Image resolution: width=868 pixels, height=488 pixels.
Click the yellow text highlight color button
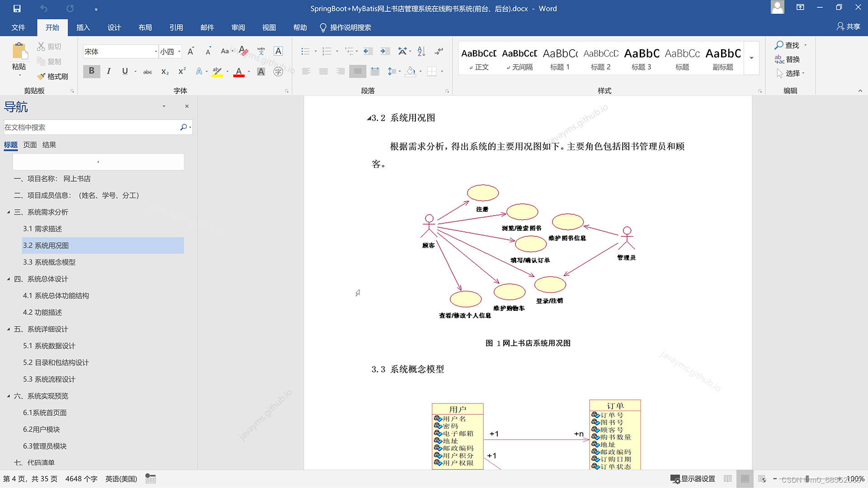217,71
